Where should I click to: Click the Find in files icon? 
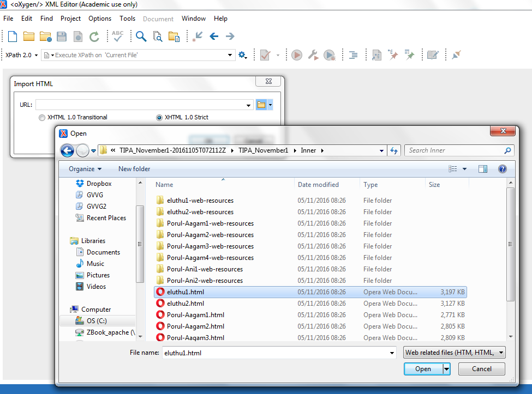pos(158,37)
